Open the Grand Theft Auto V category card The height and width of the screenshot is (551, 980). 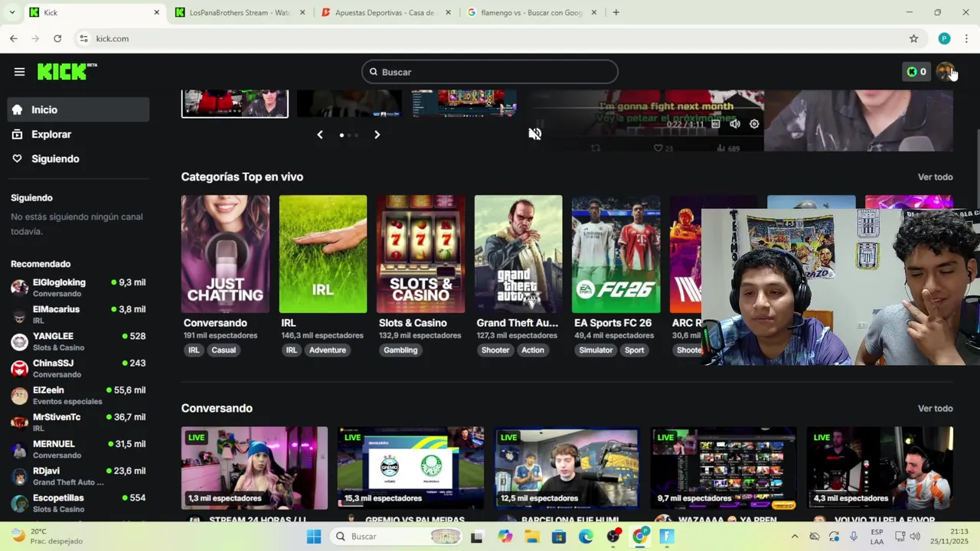point(518,254)
